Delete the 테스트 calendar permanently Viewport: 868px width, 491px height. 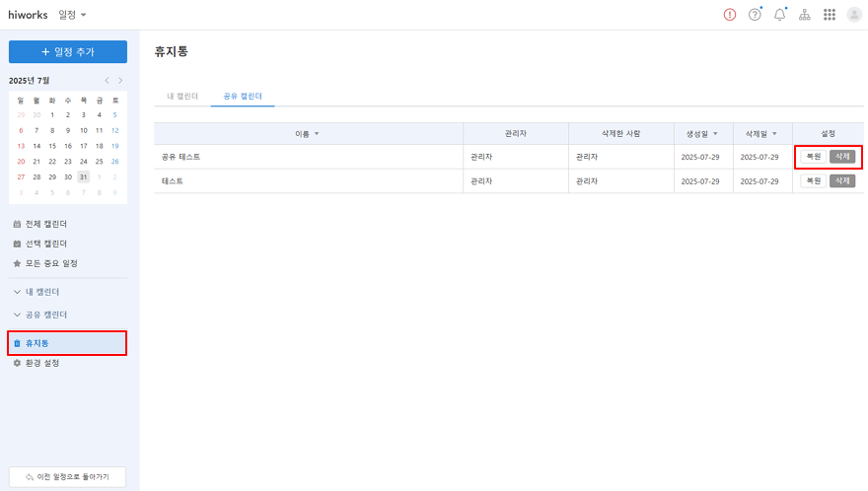[841, 181]
